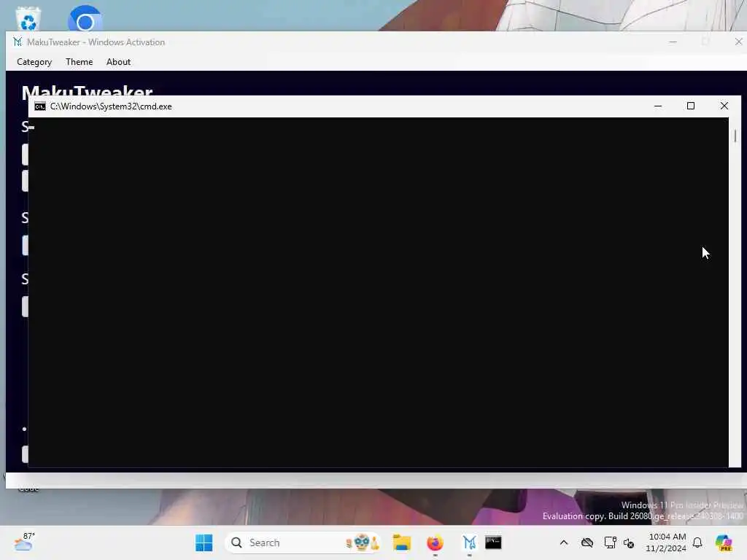Open the Theme menu in MakuTweaker
This screenshot has height=560, width=747.
[79, 62]
